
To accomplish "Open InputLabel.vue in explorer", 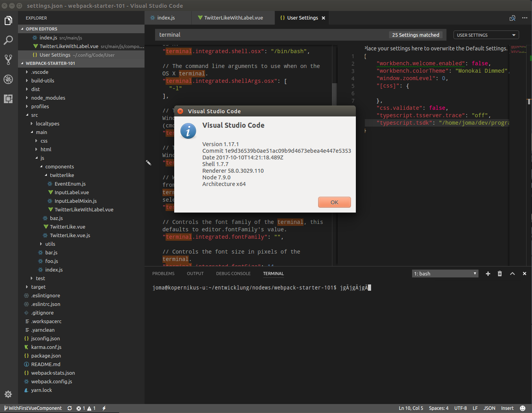I will tap(81, 192).
